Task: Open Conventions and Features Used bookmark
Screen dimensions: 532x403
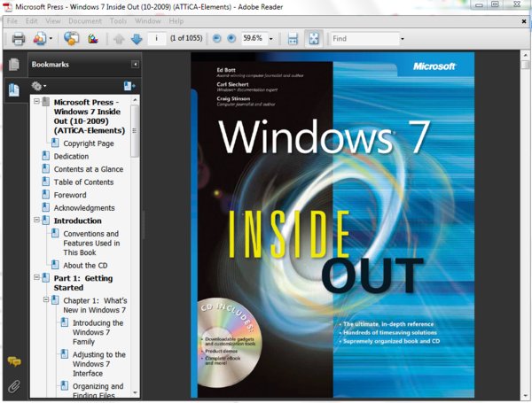Action: pyautogui.click(x=91, y=243)
